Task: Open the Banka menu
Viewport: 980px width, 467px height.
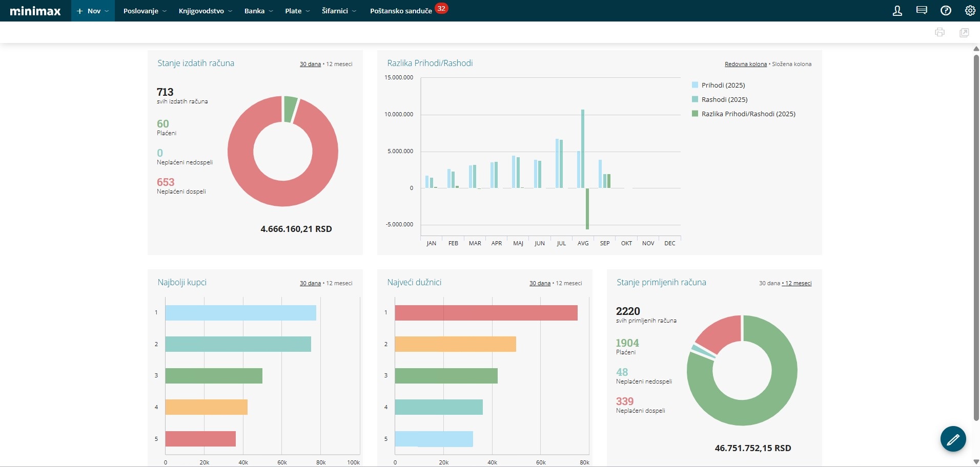Action: pos(258,11)
